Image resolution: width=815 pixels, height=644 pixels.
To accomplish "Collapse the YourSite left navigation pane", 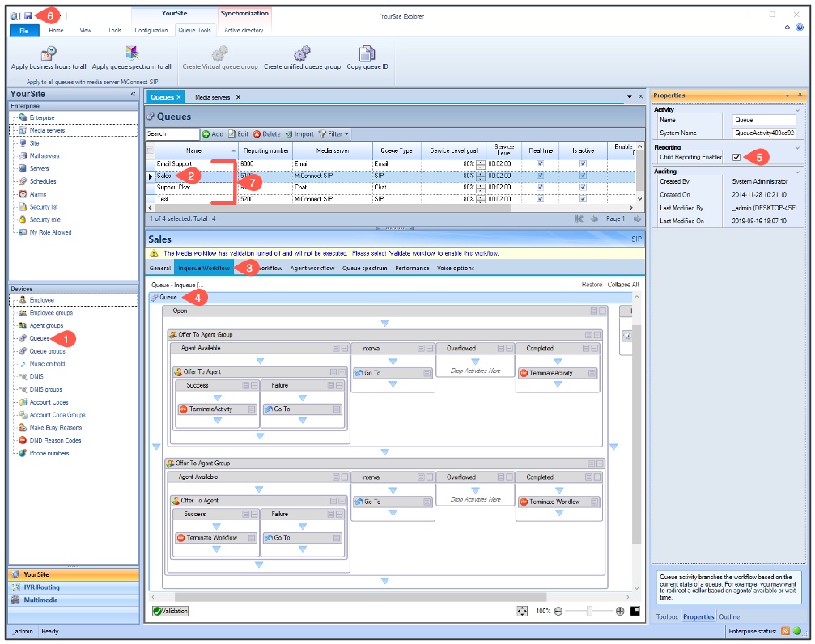I will tap(133, 95).
